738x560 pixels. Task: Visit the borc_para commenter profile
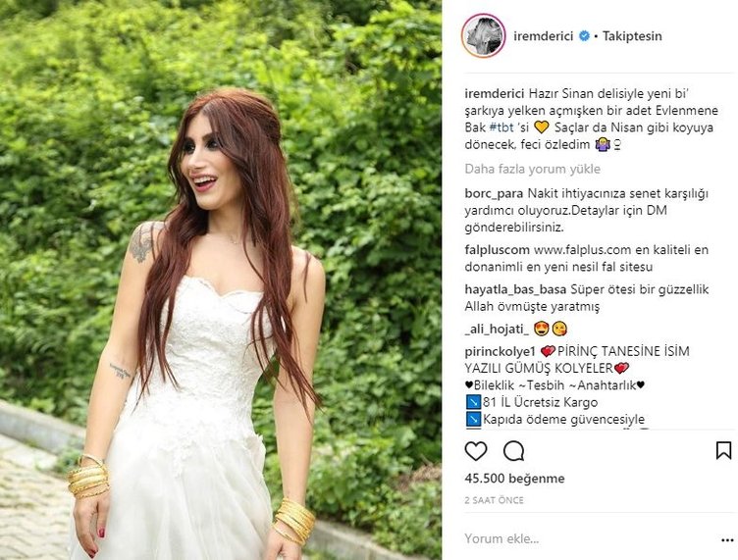(494, 194)
